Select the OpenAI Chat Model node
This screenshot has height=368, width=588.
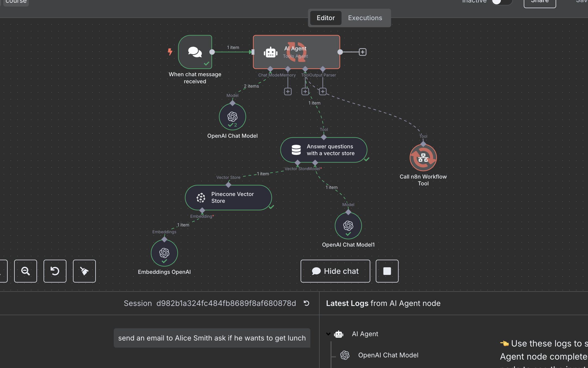[x=232, y=116]
